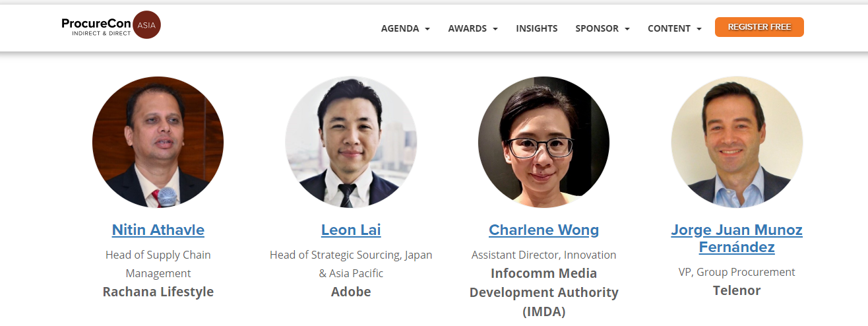
Task: Expand the Sponsor dropdown arrow
Action: pos(627,29)
